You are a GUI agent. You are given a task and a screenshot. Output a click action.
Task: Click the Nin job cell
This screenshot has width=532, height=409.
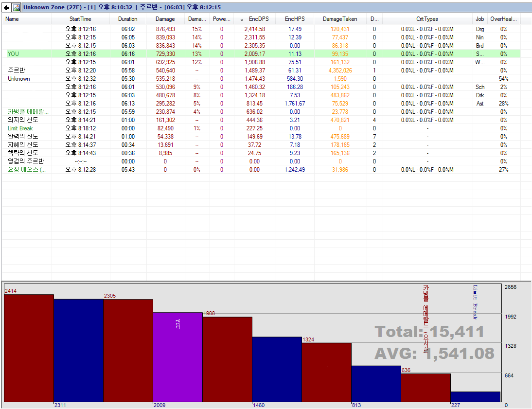(x=479, y=37)
